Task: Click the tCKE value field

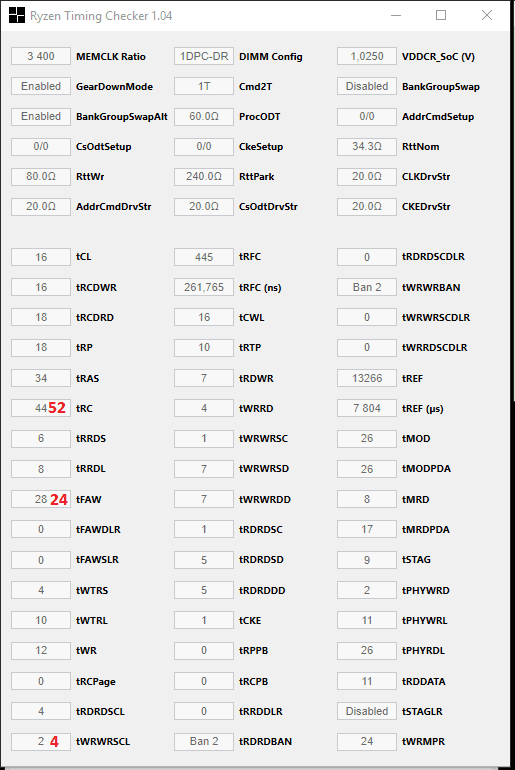Action: point(204,620)
